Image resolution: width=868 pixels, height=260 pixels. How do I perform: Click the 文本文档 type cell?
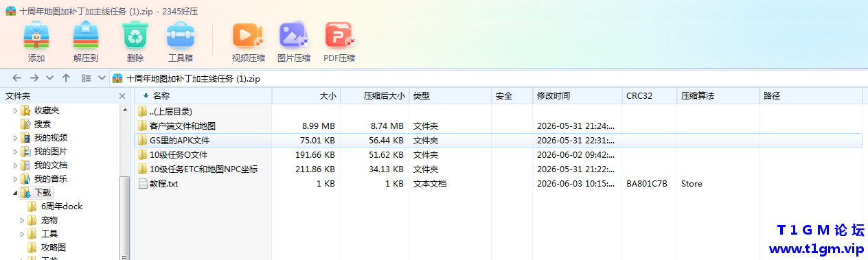430,183
